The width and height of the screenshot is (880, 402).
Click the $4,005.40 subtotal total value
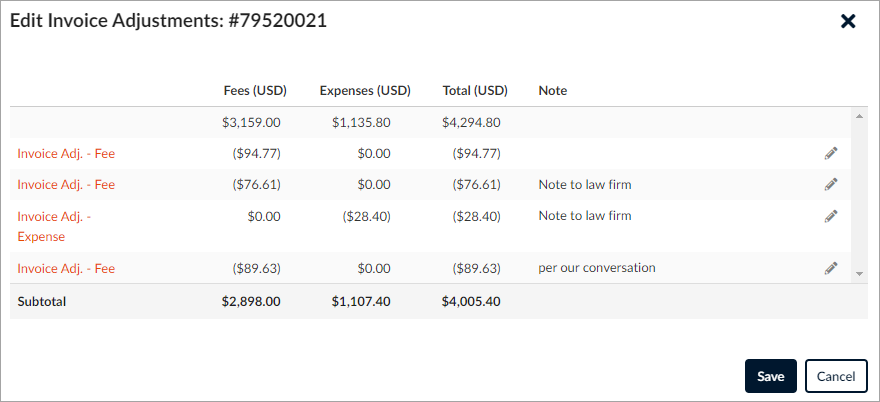point(471,302)
